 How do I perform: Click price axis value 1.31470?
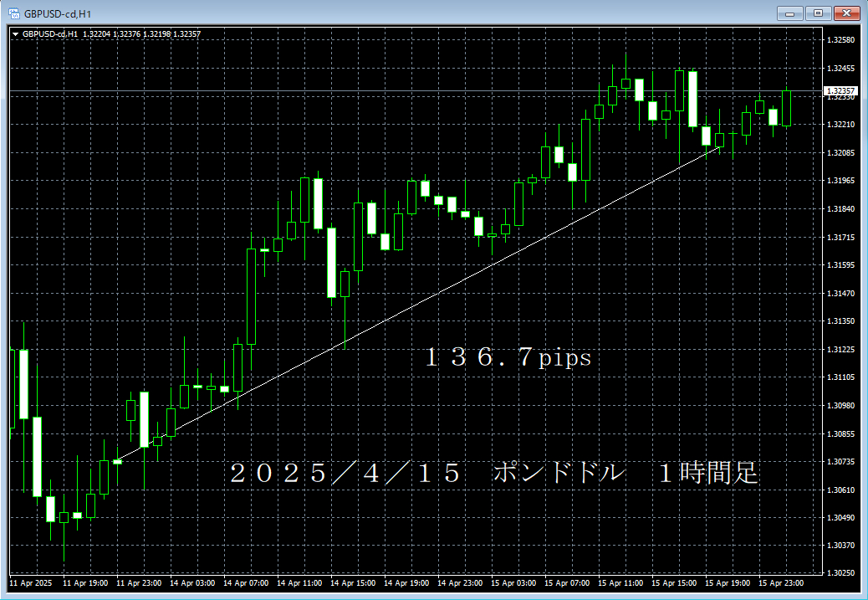[x=840, y=293]
